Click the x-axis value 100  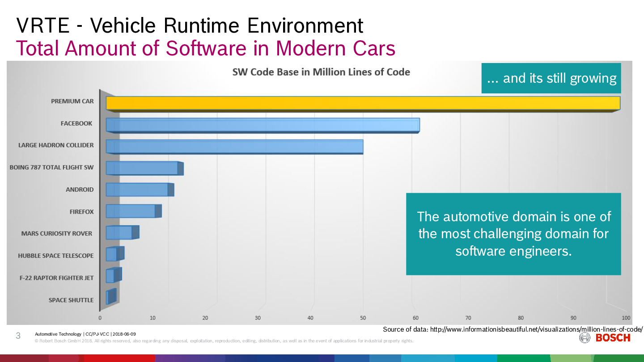[x=626, y=318]
